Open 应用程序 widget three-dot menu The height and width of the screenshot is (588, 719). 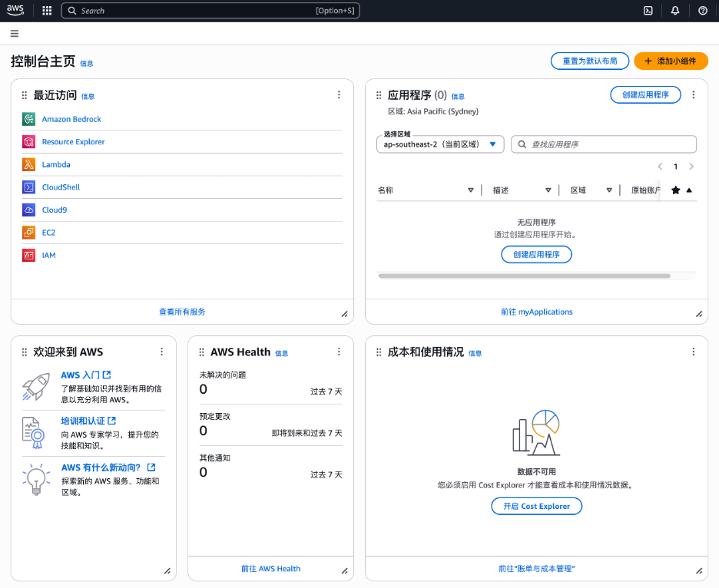pos(694,94)
